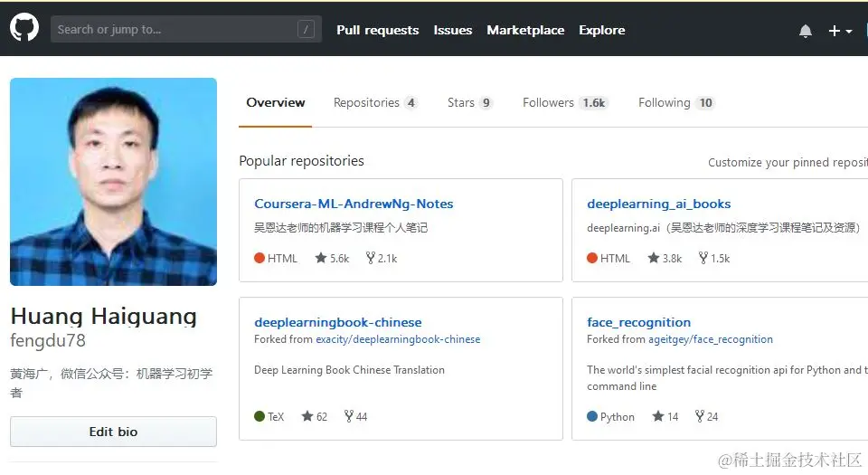Click star icon showing 14 stars
This screenshot has height=475, width=868.
[657, 416]
